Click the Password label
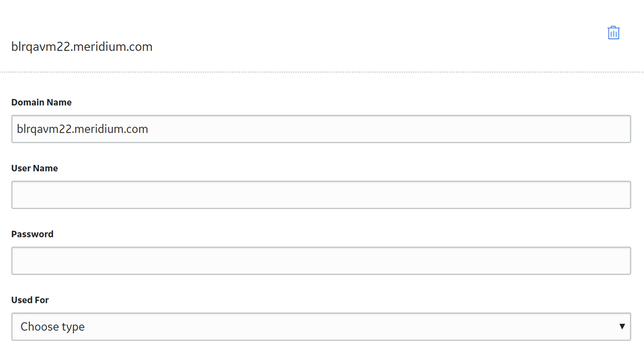The image size is (644, 363). (x=32, y=234)
